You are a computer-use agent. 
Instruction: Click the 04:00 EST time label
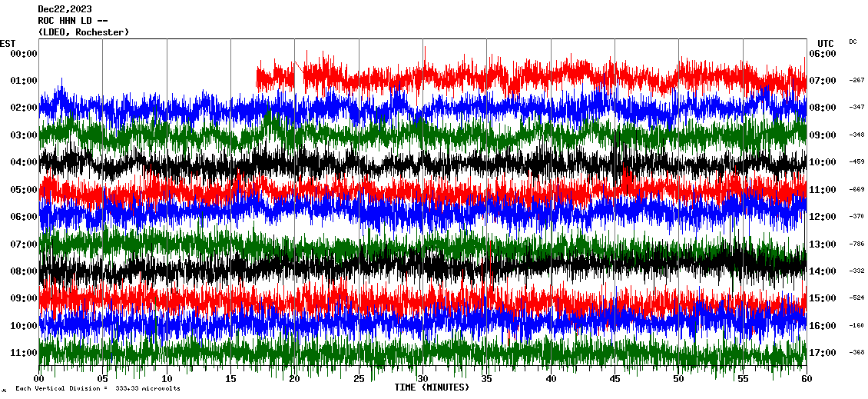24,162
